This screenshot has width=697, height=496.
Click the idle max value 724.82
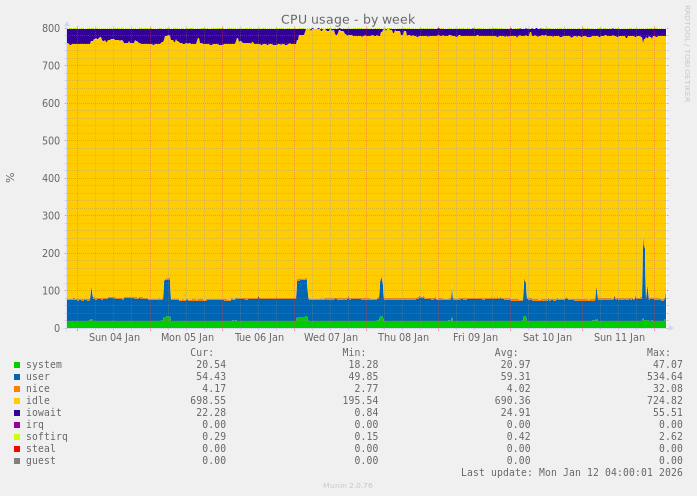(665, 401)
